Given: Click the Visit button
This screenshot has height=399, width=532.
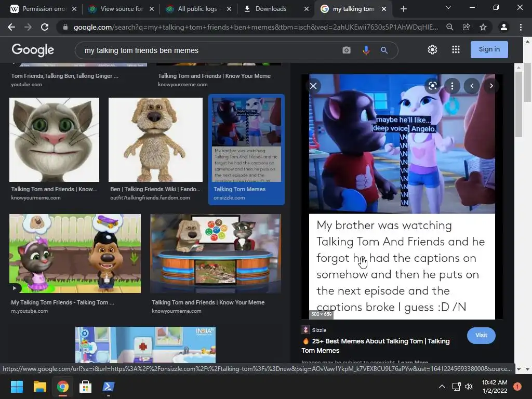Looking at the screenshot, I should 481,335.
